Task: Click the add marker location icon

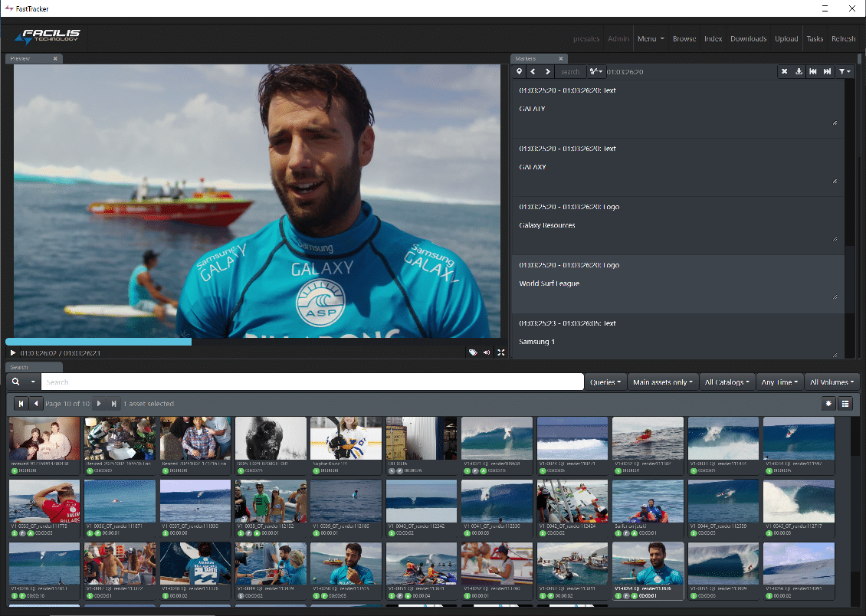Action: tap(520, 71)
